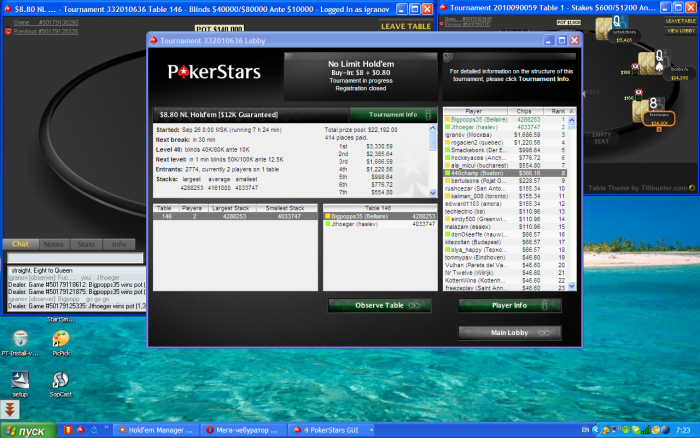Screen dimensions: 700x438
Task: Click the taskbar clock 7:23
Action: click(x=683, y=430)
